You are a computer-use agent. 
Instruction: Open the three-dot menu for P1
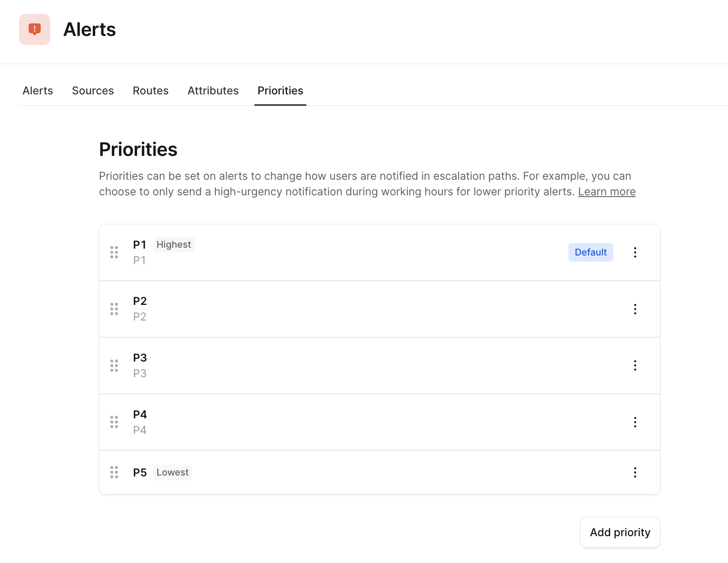click(x=635, y=252)
